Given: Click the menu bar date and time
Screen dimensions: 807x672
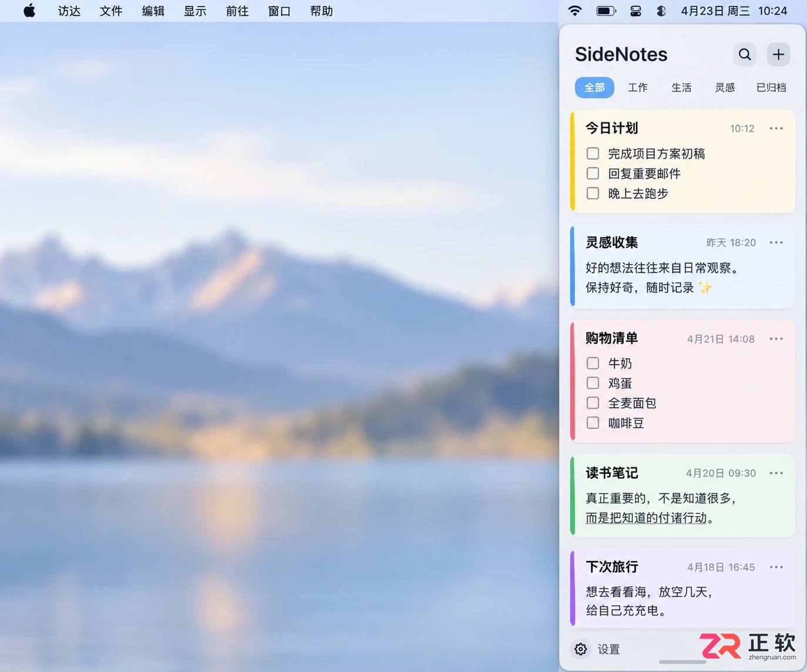Looking at the screenshot, I should pos(734,11).
